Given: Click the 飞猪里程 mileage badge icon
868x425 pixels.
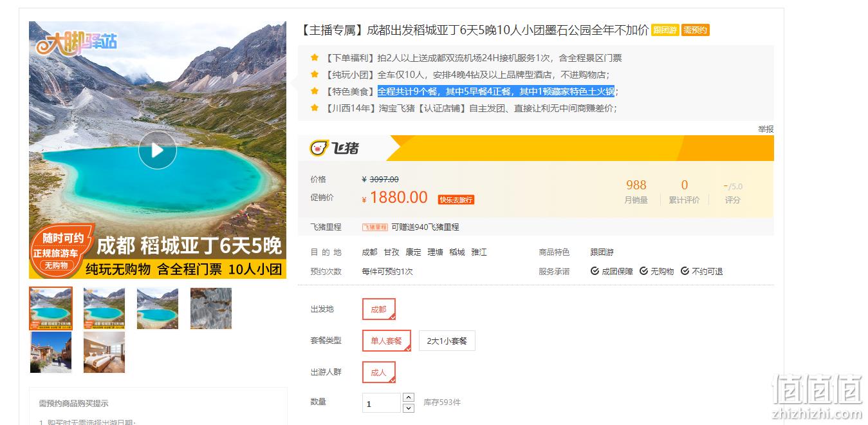Looking at the screenshot, I should tap(375, 227).
